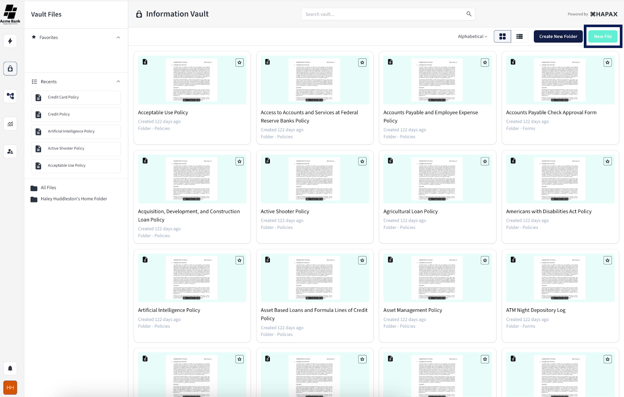This screenshot has height=397, width=624.
Task: Star Asset Based Loans Formula Lines card
Action: [362, 260]
